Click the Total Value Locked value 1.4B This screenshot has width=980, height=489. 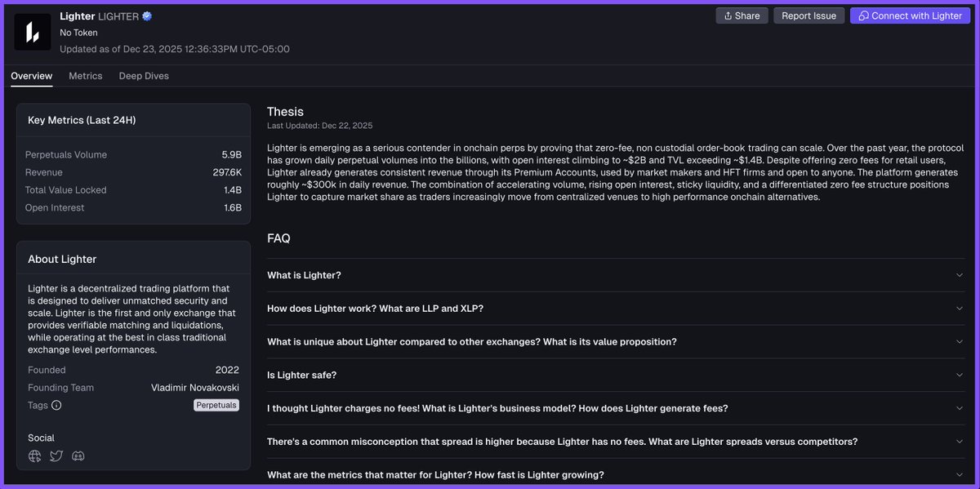tap(233, 190)
